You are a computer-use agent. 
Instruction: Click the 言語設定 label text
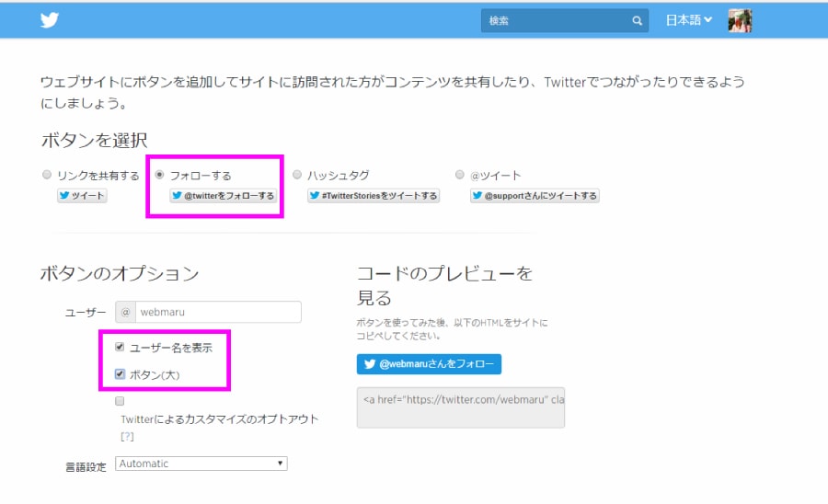(86, 467)
